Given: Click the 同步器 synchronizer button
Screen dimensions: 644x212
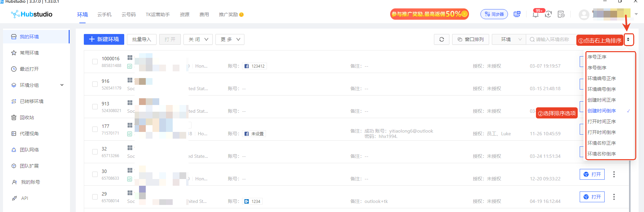Looking at the screenshot, I should [494, 14].
